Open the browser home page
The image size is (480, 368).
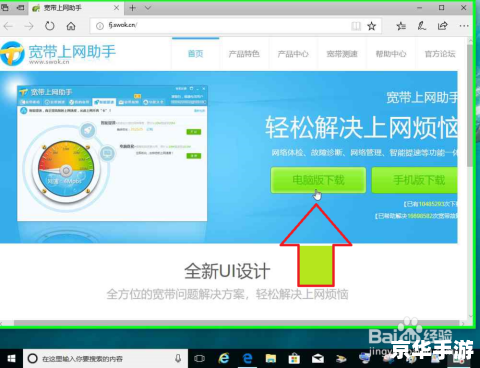[71, 26]
